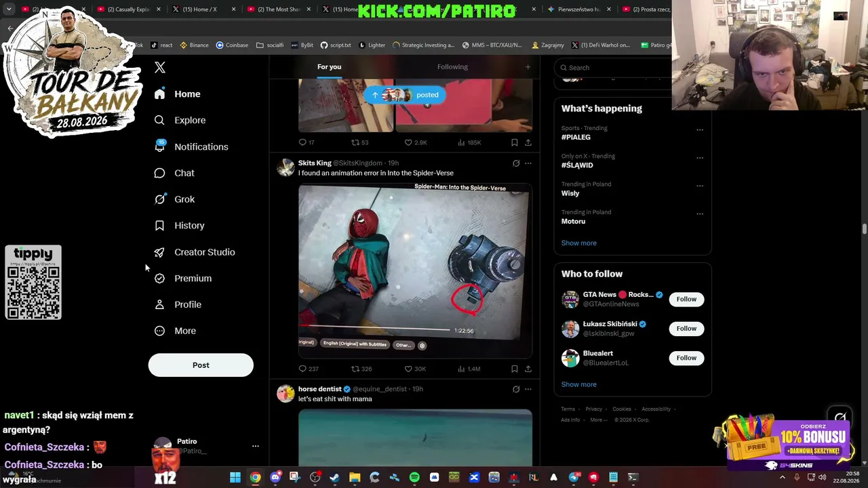The width and height of the screenshot is (868, 488).
Task: Open the browser tab list dropdown
Action: point(9,9)
